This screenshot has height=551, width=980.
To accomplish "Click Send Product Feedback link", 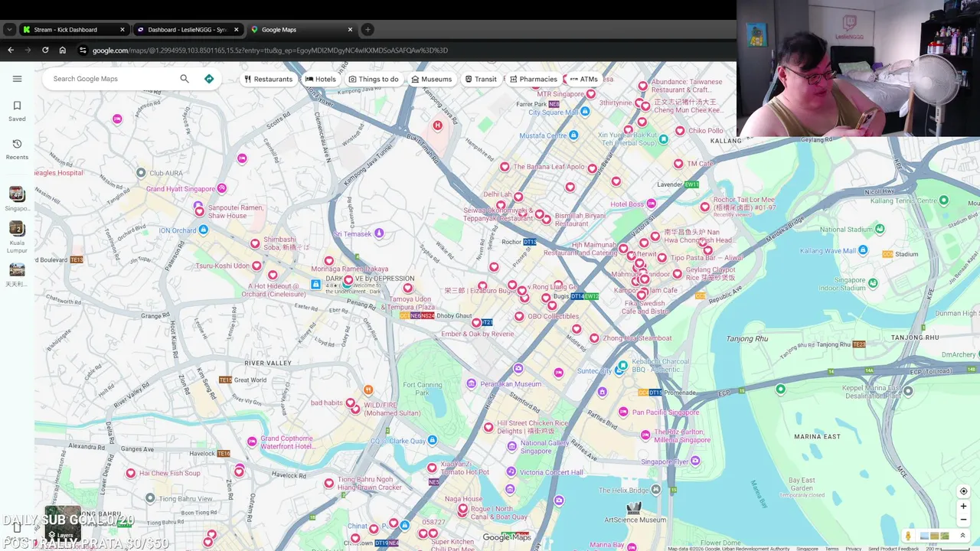I will click(x=893, y=549).
